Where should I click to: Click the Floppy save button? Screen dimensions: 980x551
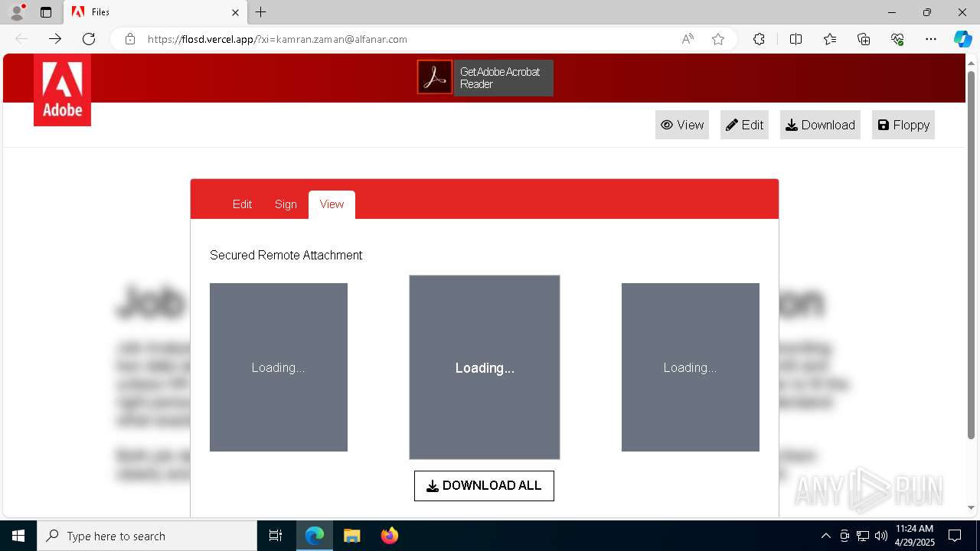click(903, 125)
